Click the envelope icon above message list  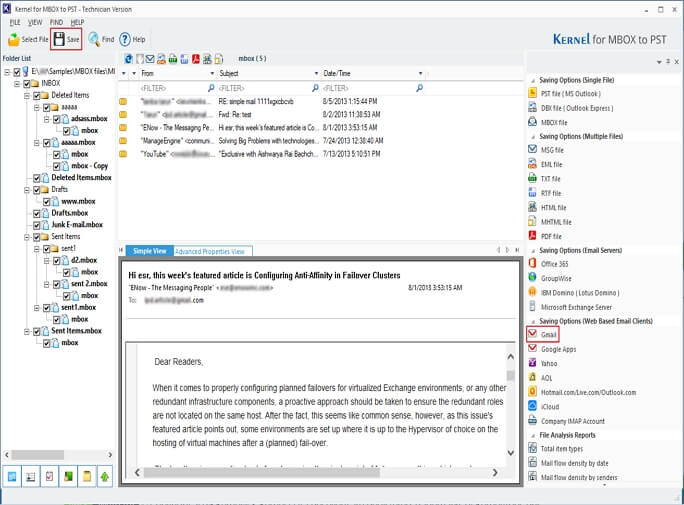[150, 58]
